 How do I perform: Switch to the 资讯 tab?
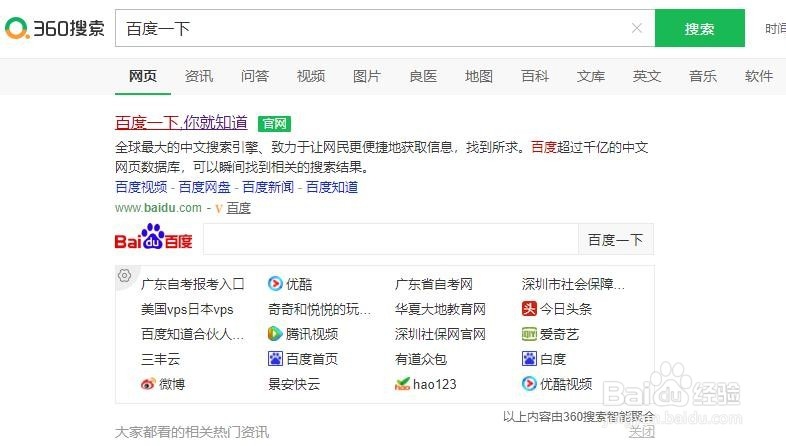(x=199, y=76)
